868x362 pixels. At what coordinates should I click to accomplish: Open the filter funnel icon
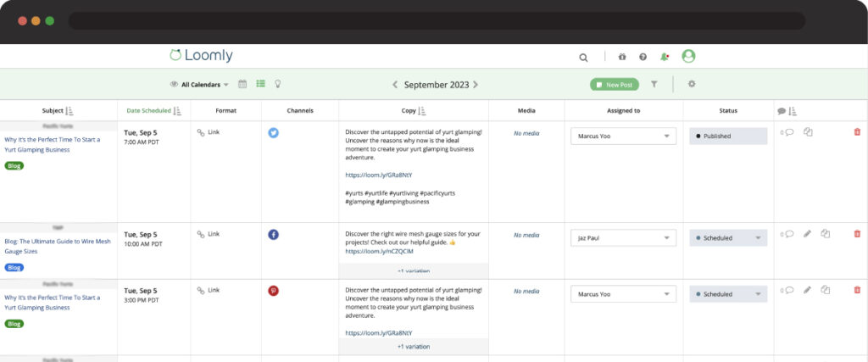654,84
